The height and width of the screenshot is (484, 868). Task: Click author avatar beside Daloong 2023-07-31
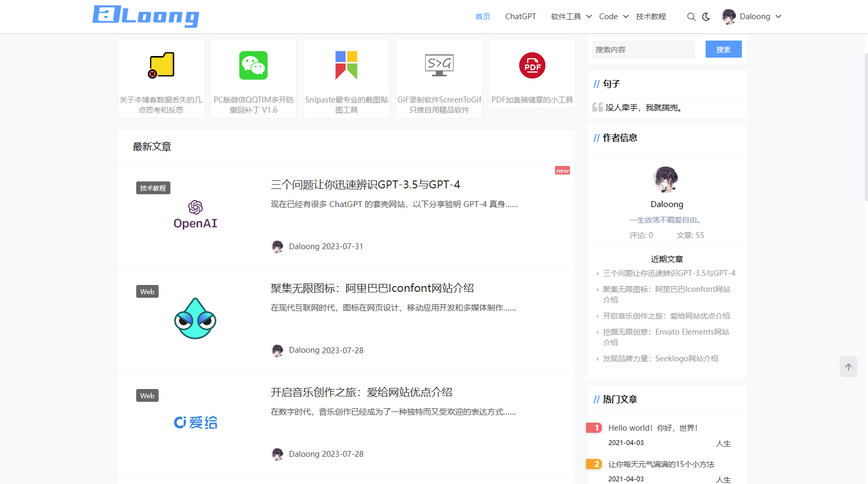(x=277, y=247)
